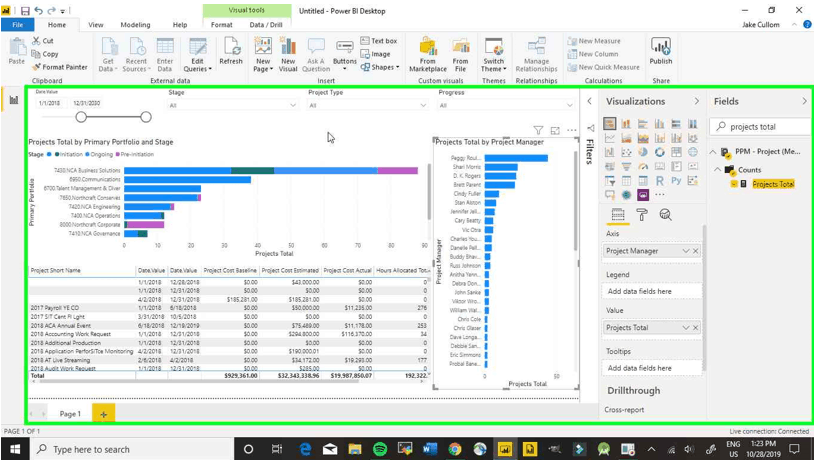
Task: Click the Edit Queries button
Action: [197, 54]
